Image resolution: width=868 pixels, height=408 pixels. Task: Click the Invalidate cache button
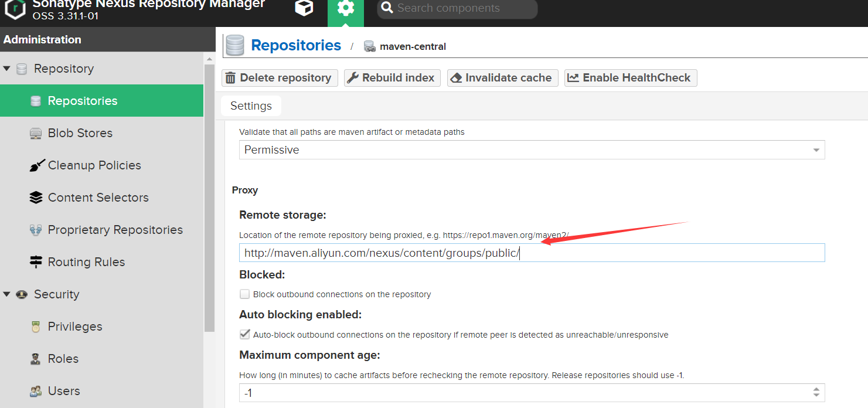[x=502, y=78]
